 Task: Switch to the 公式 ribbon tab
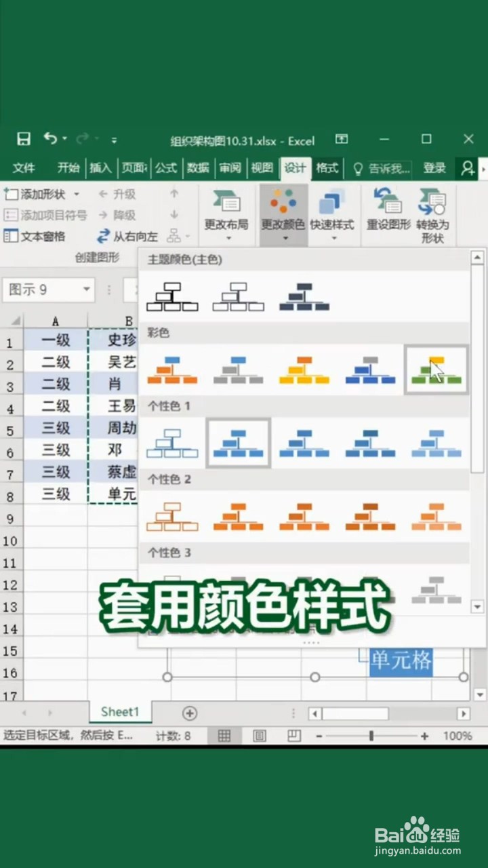[166, 168]
